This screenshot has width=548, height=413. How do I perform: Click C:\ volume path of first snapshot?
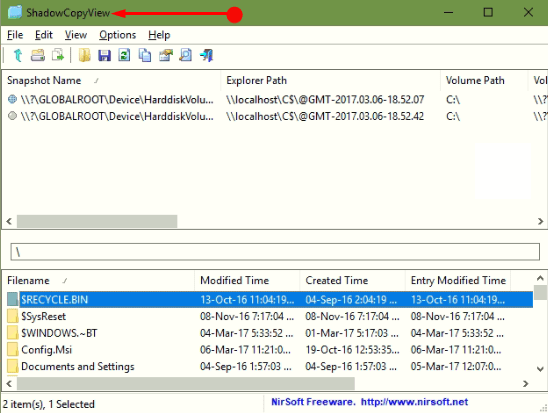[453, 100]
